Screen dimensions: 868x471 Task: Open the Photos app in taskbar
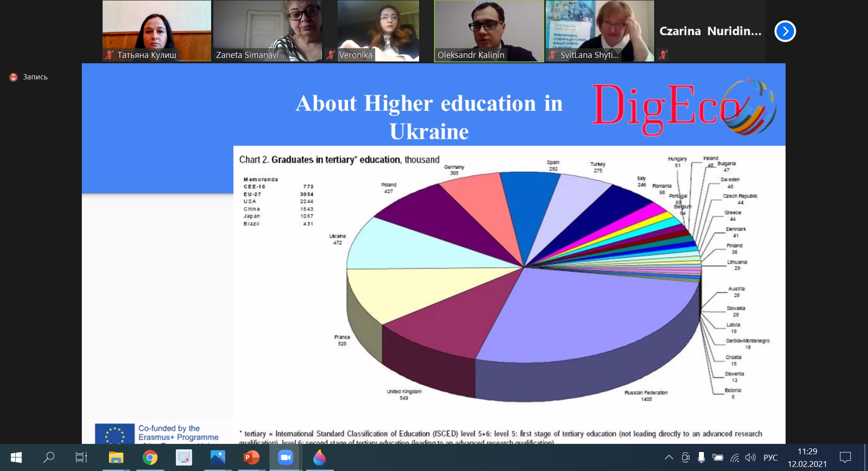(x=217, y=457)
